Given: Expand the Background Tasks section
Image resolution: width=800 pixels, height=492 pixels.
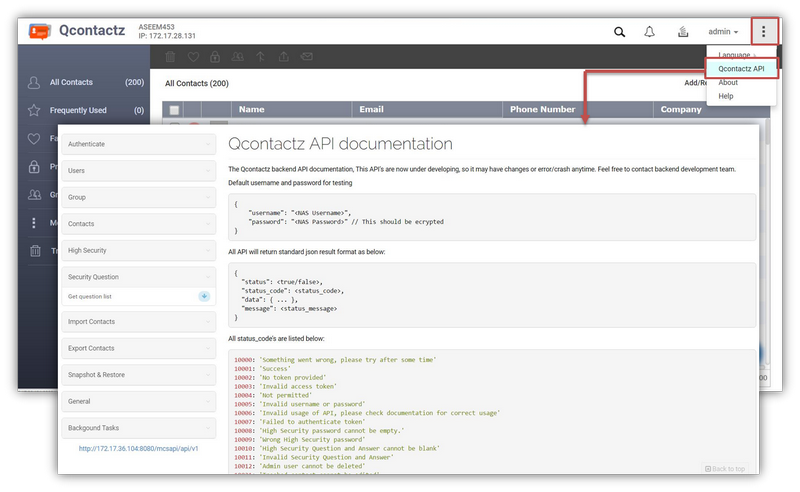Looking at the screenshot, I should (x=139, y=428).
